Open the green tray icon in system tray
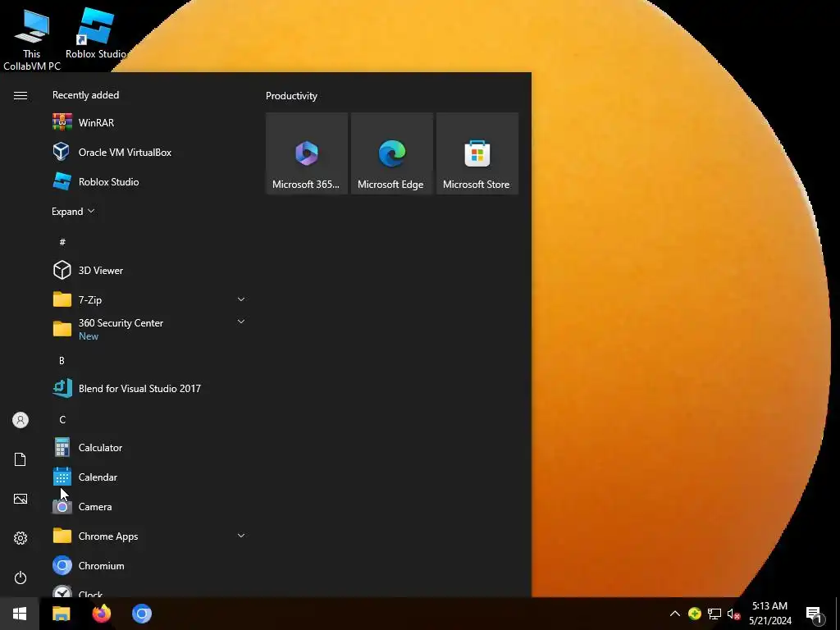This screenshot has width=840, height=630. pos(694,614)
